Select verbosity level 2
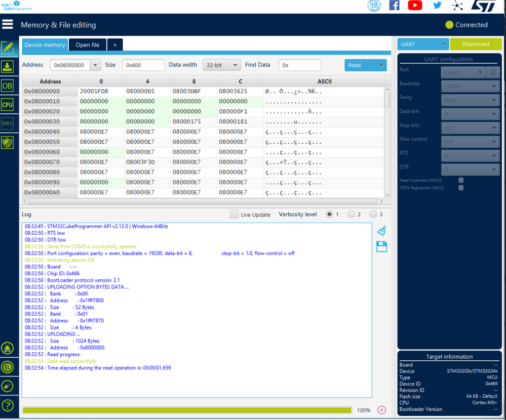The image size is (506, 420). (351, 214)
